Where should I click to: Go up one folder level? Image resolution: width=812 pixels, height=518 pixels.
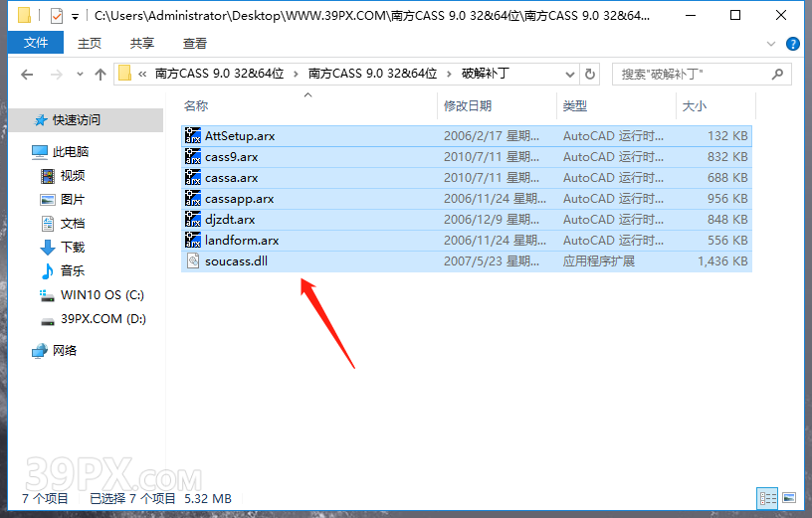[101, 75]
